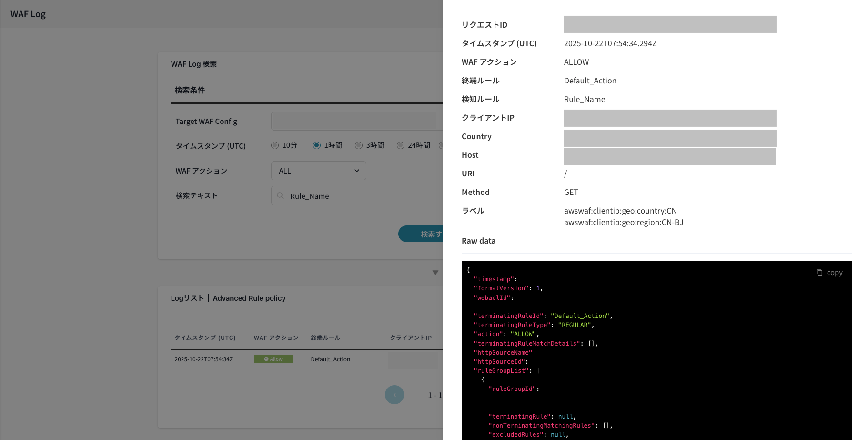Go to the previous page of log results

[x=394, y=395]
